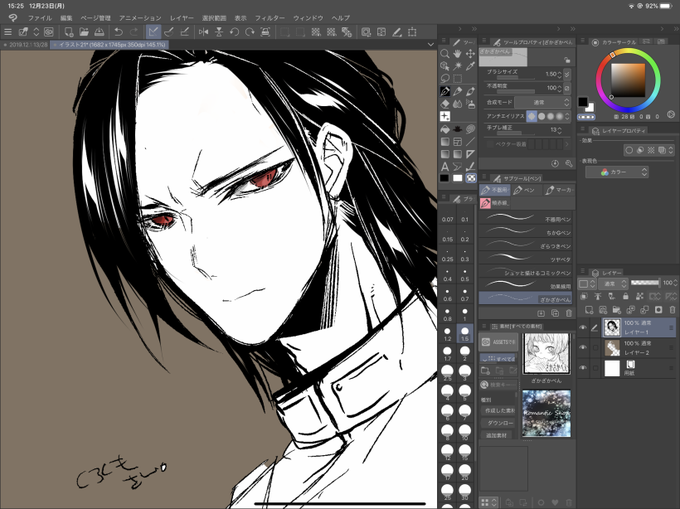Image resolution: width=680 pixels, height=509 pixels.
Task: Rotate canvas left icon
Action: [x=234, y=32]
